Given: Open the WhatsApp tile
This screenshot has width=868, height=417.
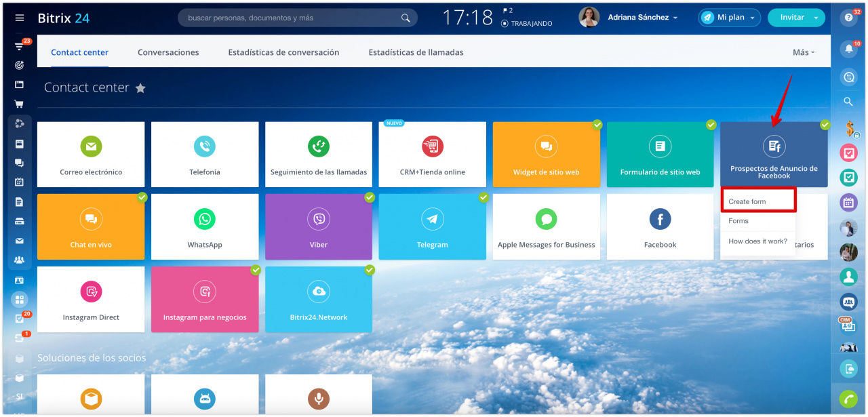Looking at the screenshot, I should point(205,226).
